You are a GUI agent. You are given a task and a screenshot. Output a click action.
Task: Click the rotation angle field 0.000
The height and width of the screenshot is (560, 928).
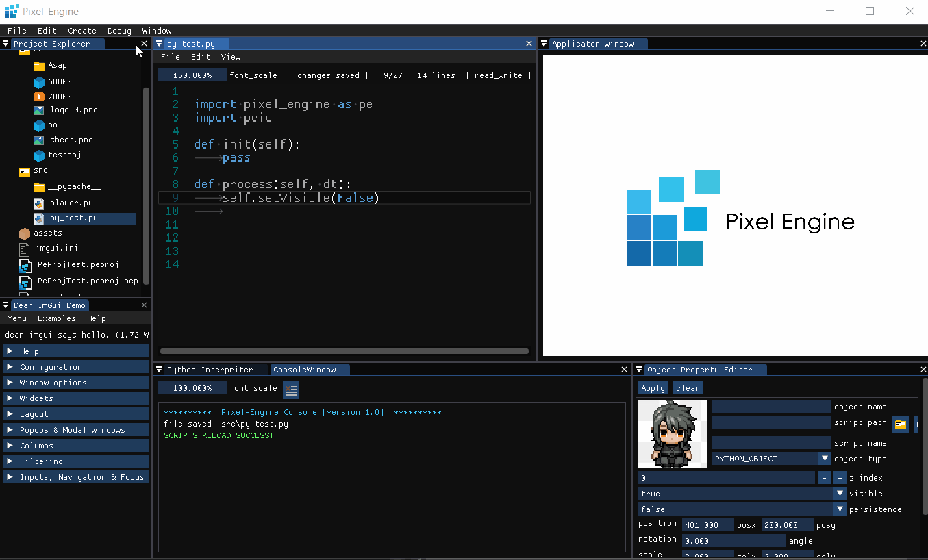(733, 541)
